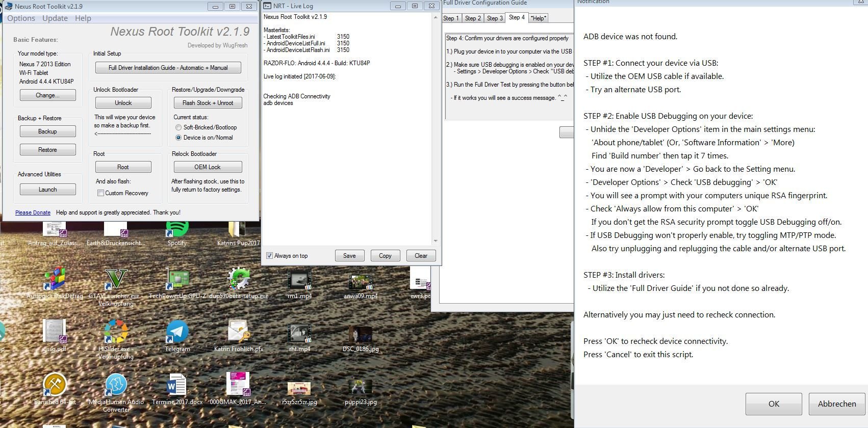The width and height of the screenshot is (868, 428).
Task: Open the Spotify desktop shortcut
Action: [177, 232]
